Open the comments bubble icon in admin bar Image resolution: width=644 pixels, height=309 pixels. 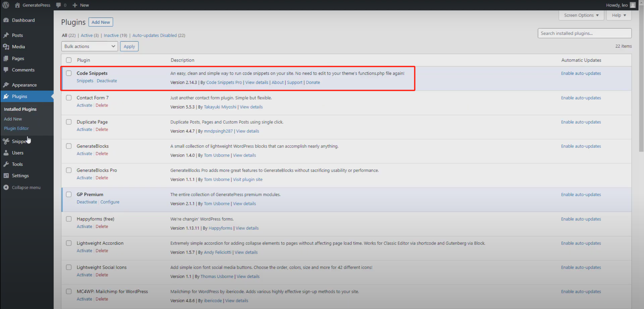point(58,5)
